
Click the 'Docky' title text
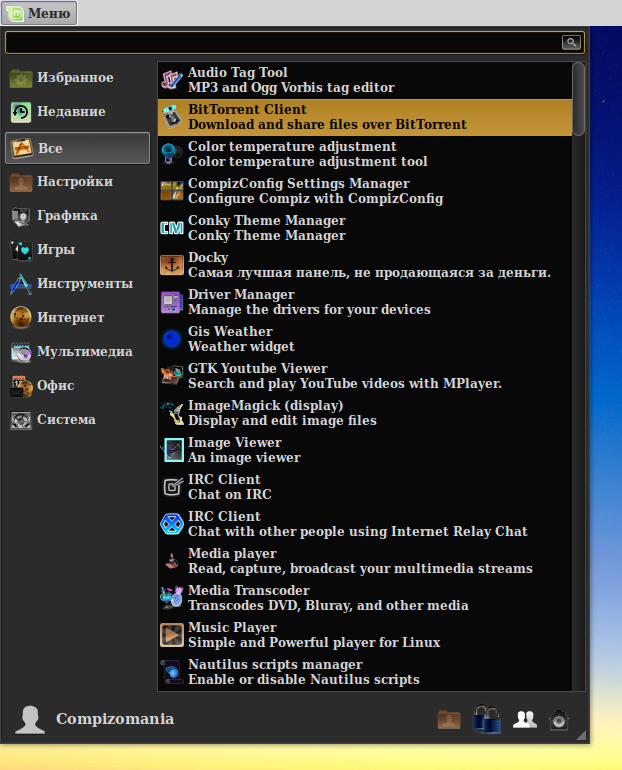click(x=208, y=258)
